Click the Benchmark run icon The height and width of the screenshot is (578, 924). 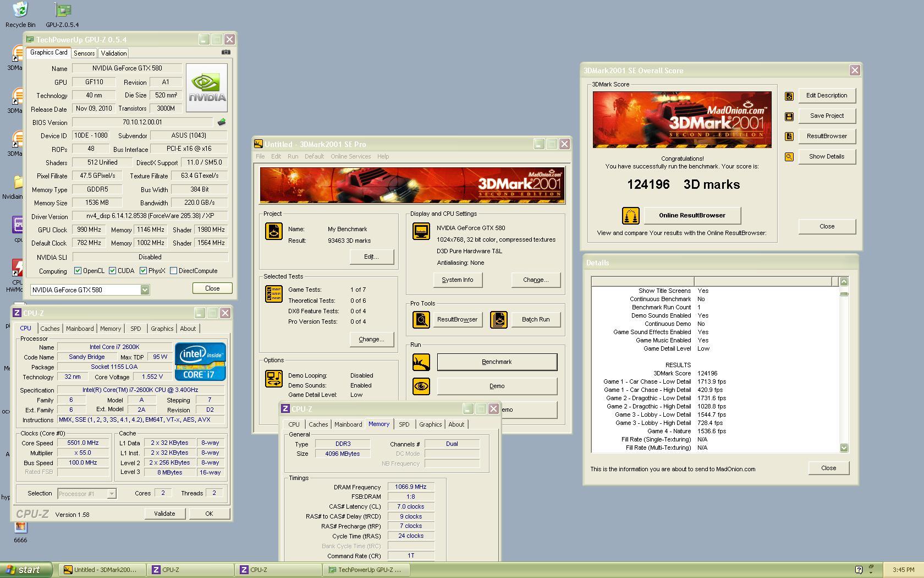[421, 362]
